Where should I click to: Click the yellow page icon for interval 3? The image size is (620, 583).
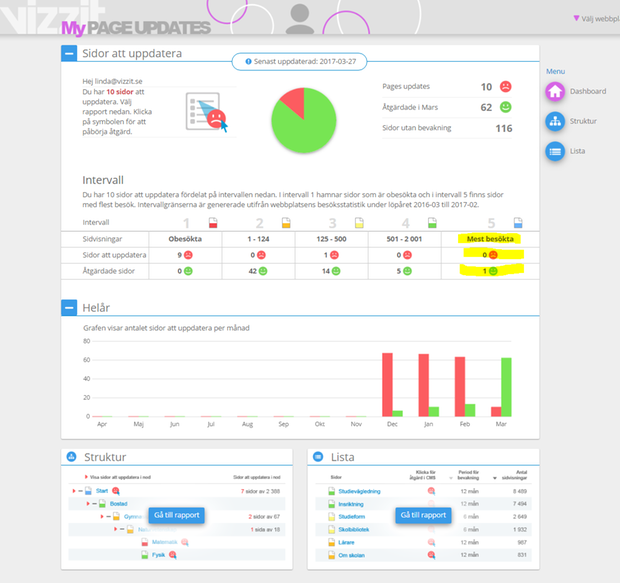(359, 223)
